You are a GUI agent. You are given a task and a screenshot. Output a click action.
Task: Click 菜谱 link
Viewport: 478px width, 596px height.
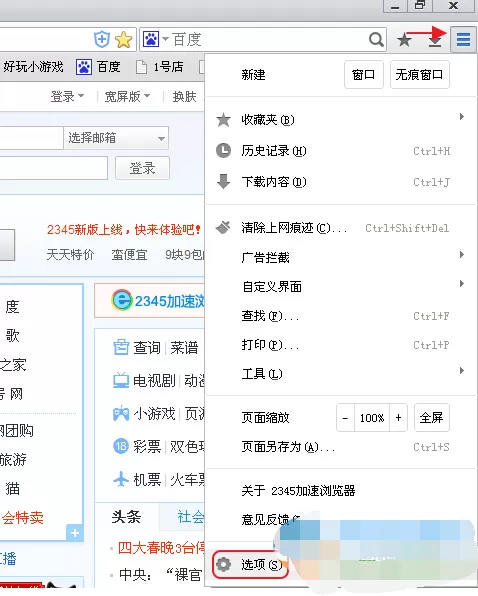[184, 347]
